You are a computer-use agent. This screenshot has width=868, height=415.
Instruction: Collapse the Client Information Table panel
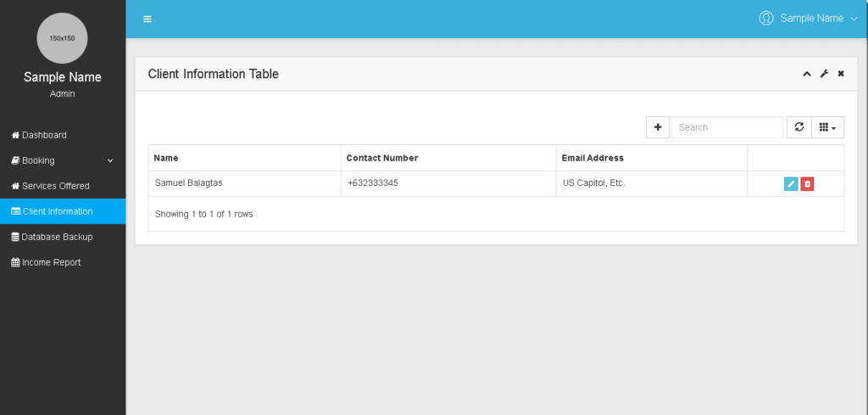(x=807, y=74)
